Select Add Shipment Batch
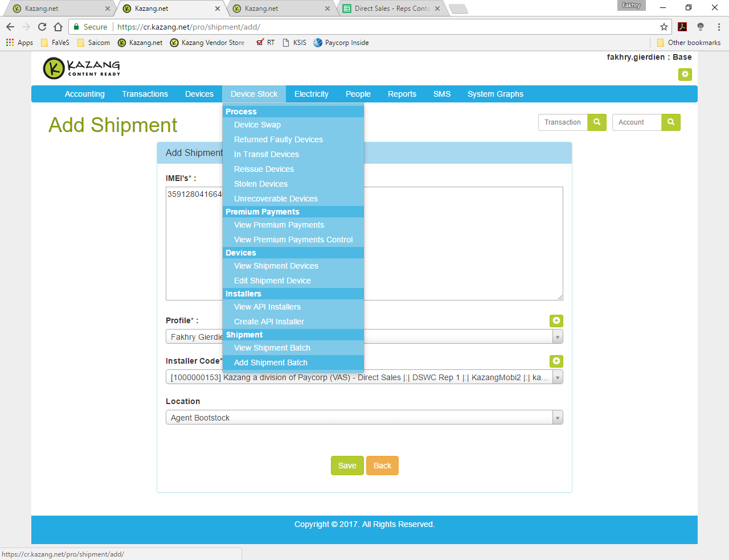The image size is (729, 560). coord(293,363)
